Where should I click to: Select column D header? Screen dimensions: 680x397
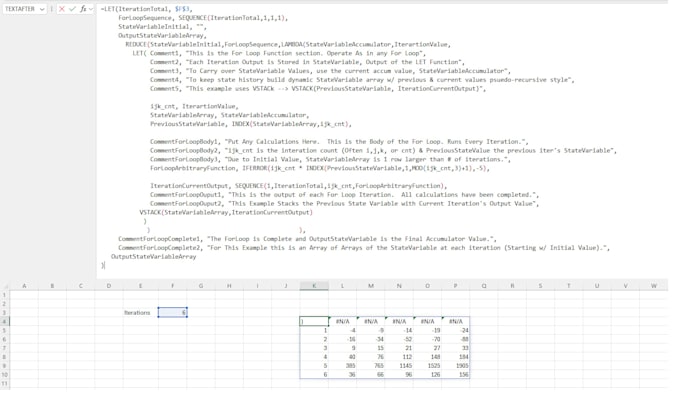109,286
